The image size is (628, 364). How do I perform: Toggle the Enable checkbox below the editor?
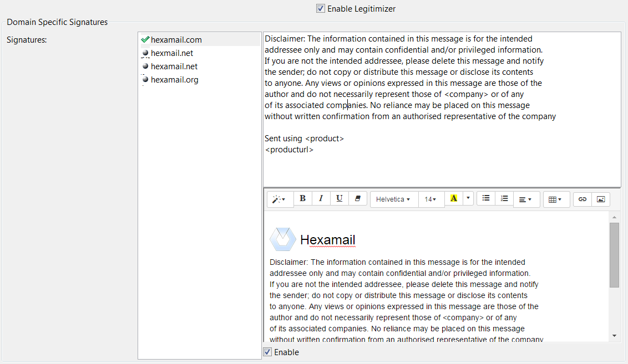(267, 352)
